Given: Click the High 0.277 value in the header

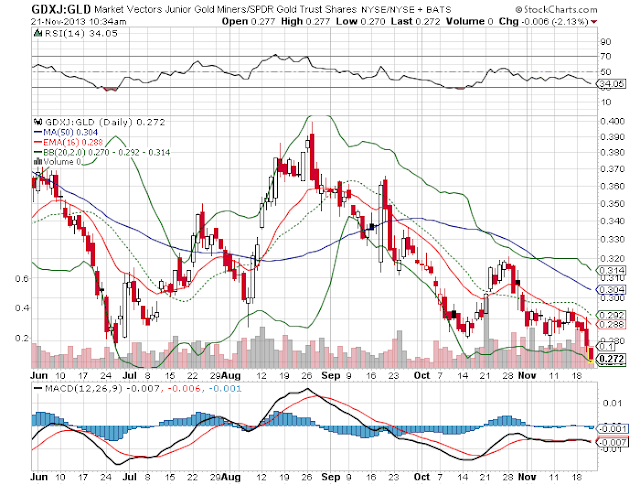Looking at the screenshot, I should coord(305,22).
